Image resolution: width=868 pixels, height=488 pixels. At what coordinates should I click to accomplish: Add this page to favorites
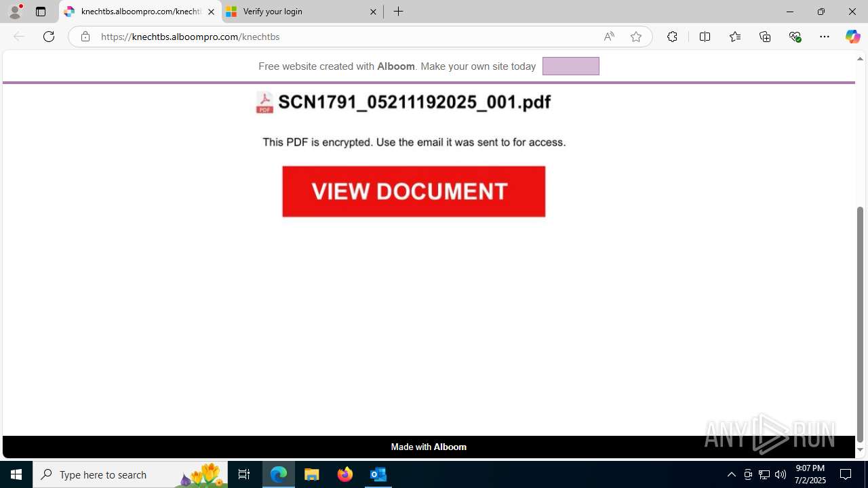tap(636, 37)
